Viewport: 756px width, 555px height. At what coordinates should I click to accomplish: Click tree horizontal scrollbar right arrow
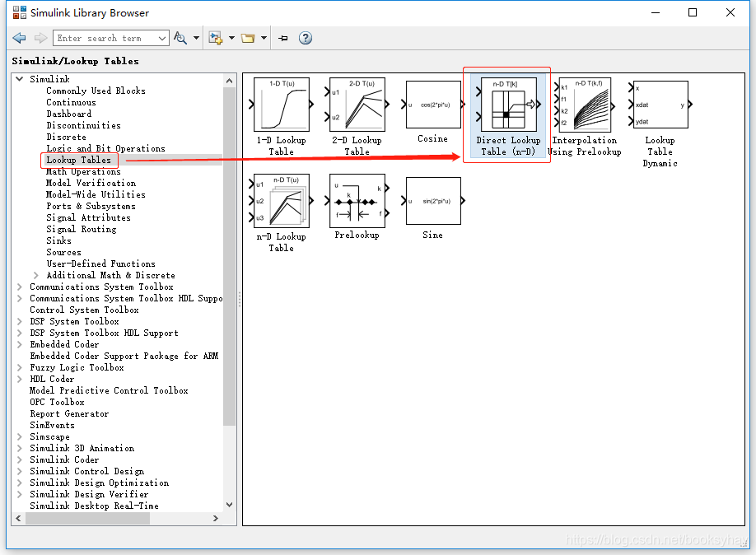point(216,518)
